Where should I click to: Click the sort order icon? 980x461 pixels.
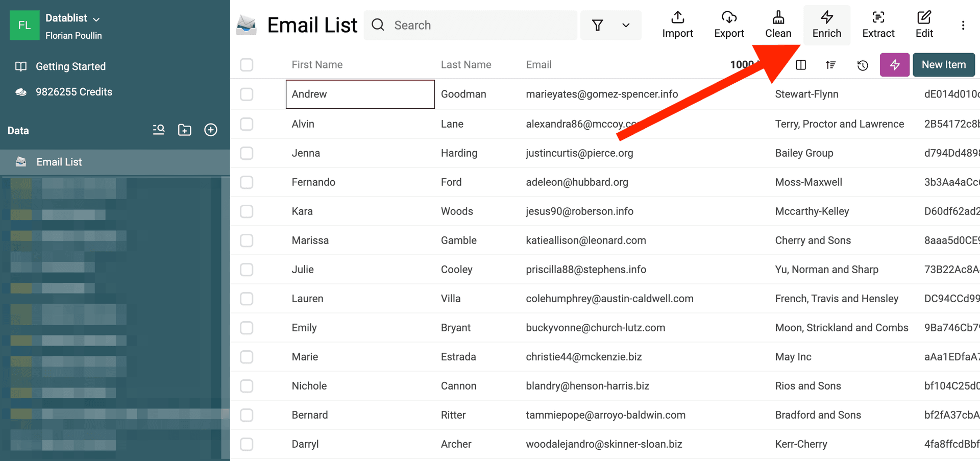[831, 65]
